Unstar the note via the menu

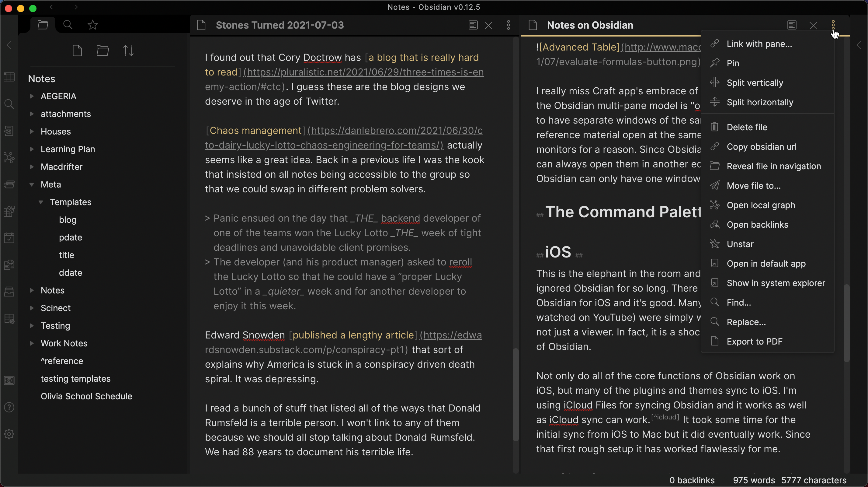click(x=768, y=244)
